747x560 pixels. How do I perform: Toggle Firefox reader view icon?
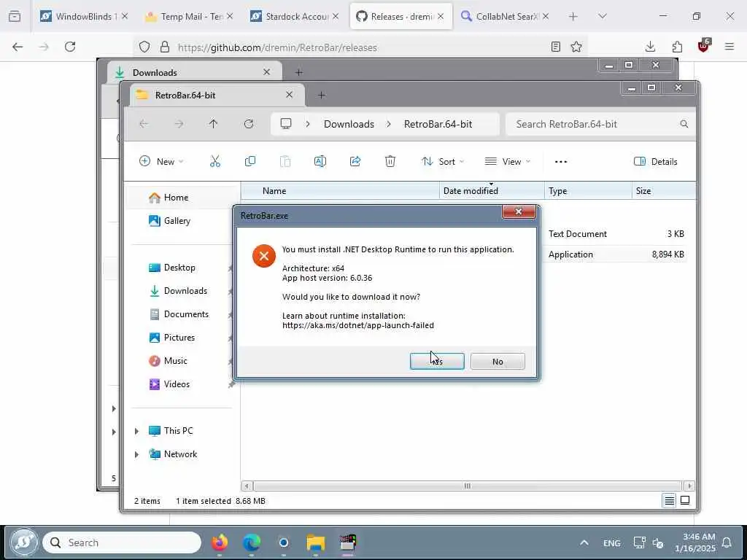(x=555, y=47)
